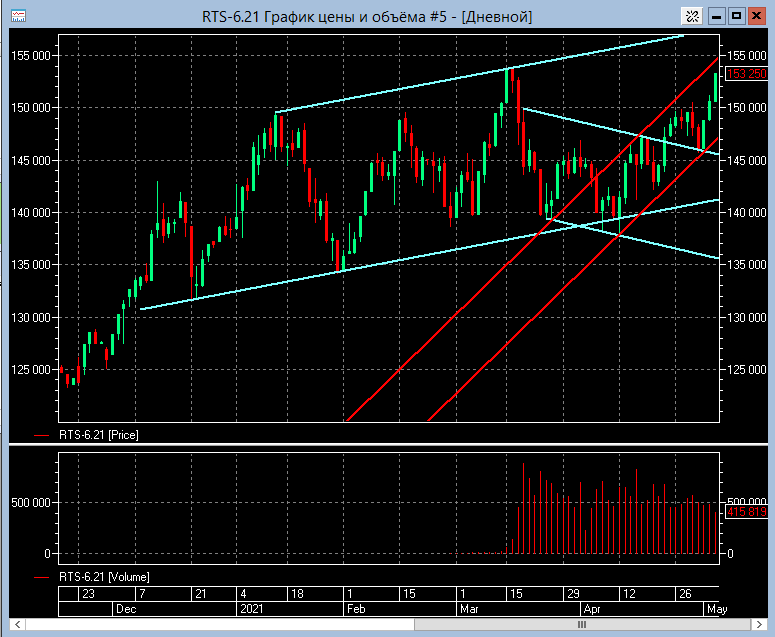The height and width of the screenshot is (637, 775).
Task: Click the Dec month label on the time axis
Action: tap(126, 609)
